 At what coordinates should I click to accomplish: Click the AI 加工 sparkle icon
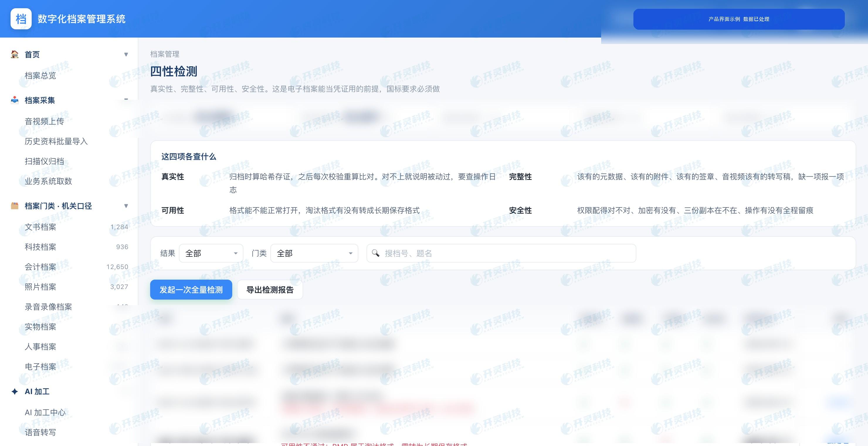tap(14, 391)
